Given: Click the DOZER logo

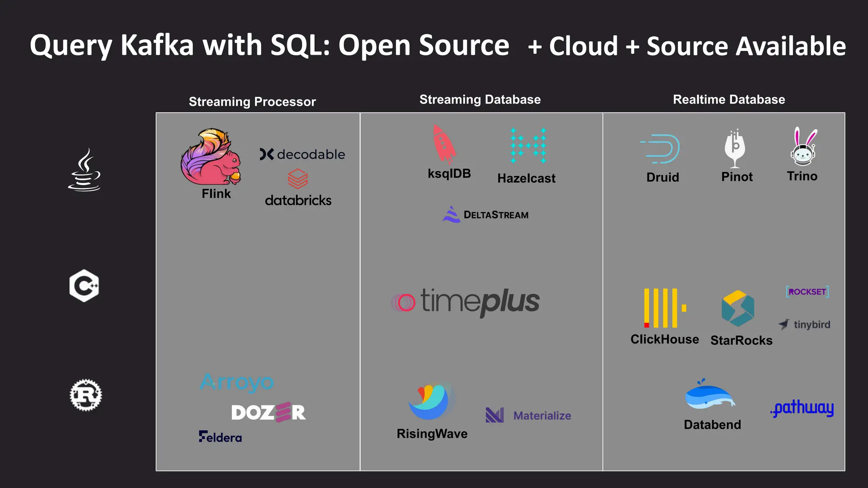Looking at the screenshot, I should (x=268, y=412).
